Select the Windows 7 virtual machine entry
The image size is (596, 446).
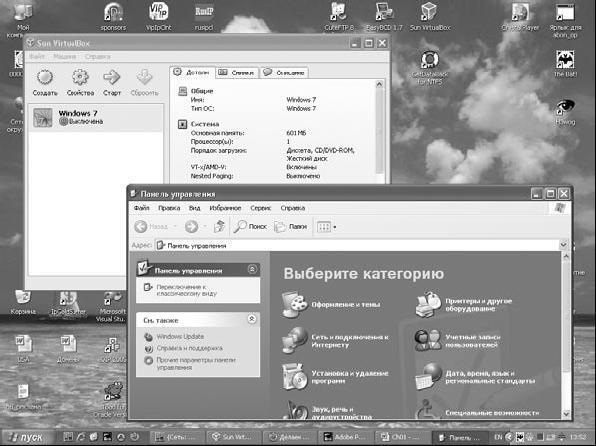(96, 117)
